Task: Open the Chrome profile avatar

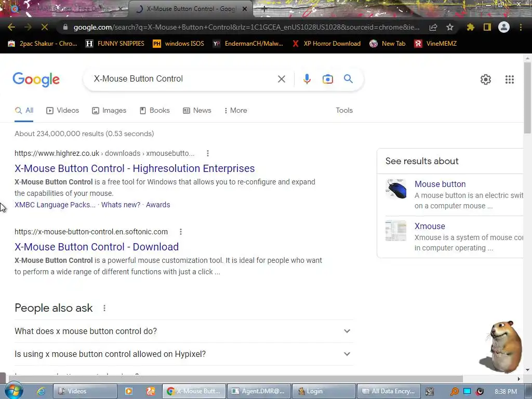Action: tap(504, 27)
